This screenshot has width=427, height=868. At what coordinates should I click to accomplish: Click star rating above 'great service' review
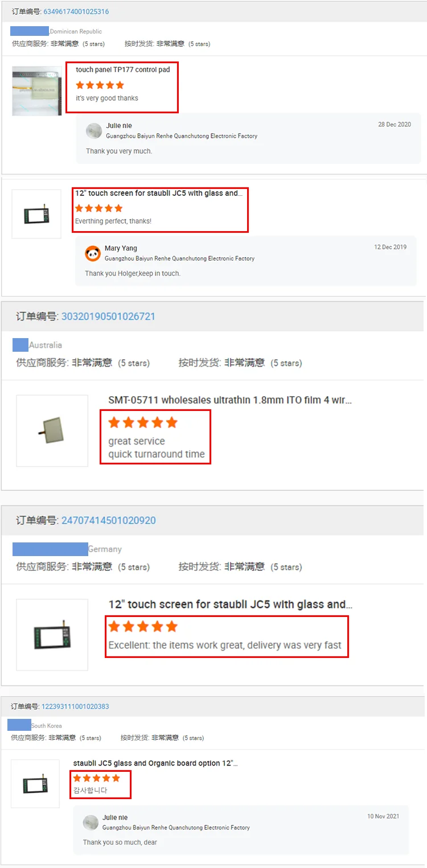coord(143,422)
